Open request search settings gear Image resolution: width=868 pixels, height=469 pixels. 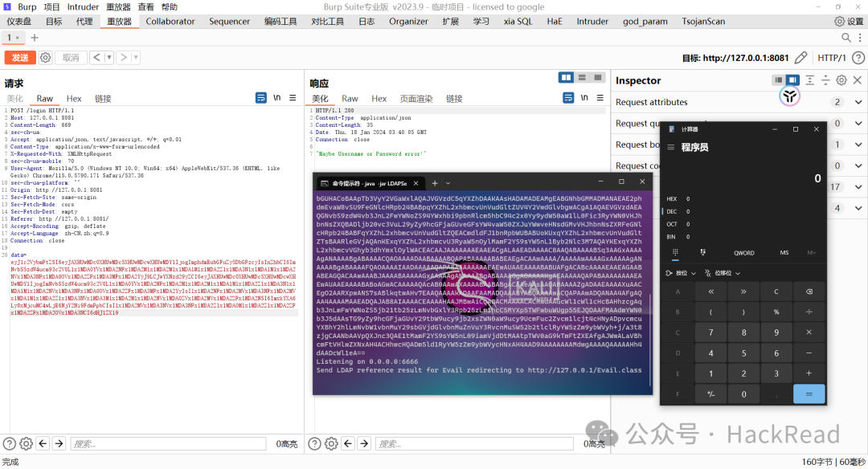point(26,443)
